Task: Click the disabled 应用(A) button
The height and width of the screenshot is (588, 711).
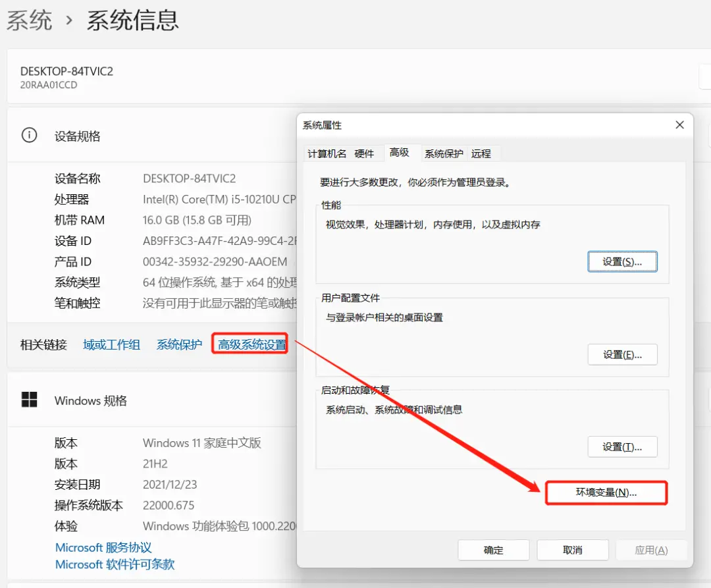Action: [651, 550]
